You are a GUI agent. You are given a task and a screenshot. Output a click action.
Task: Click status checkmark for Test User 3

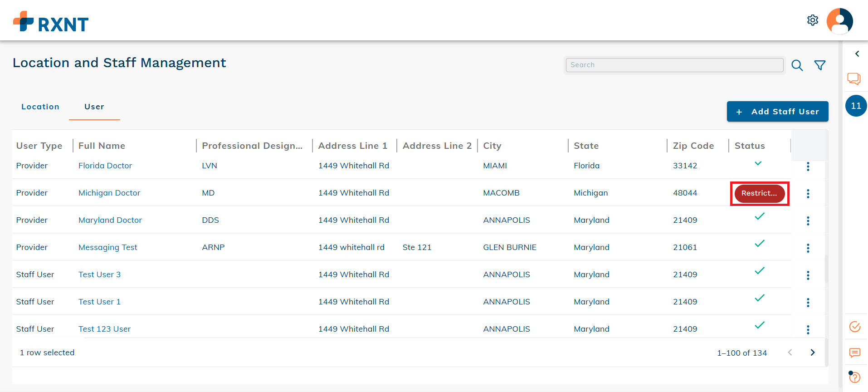(760, 271)
